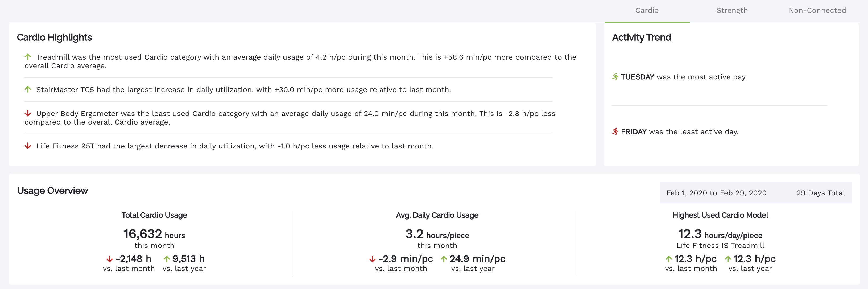This screenshot has width=868, height=289.
Task: Click the 16,632 hours total cardio usage value
Action: pos(154,234)
